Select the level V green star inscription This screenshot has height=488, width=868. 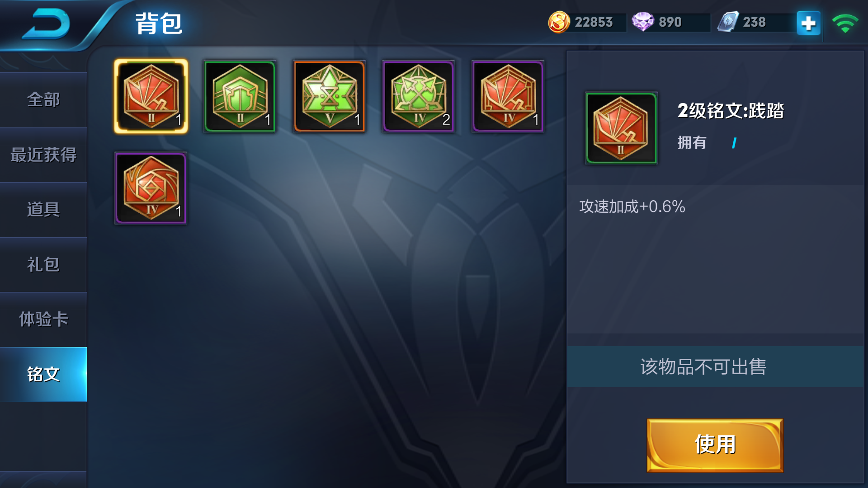[x=329, y=96]
